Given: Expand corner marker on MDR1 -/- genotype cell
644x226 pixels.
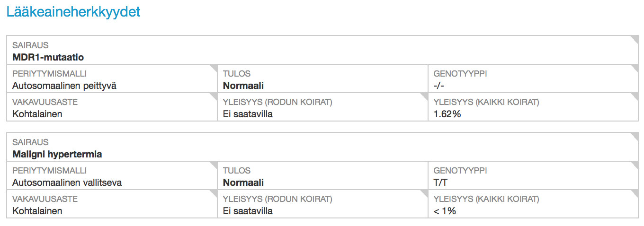Looking at the screenshot, I should (x=634, y=68).
